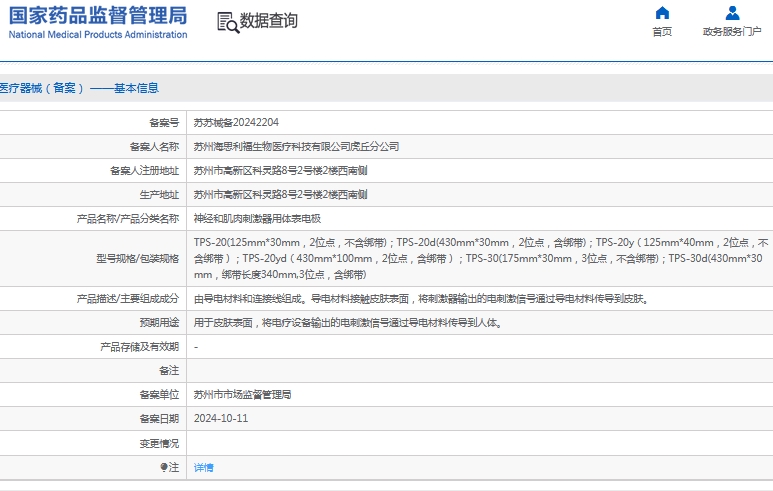The height and width of the screenshot is (491, 773).
Task: Open the 首页 home icon
Action: point(662,13)
